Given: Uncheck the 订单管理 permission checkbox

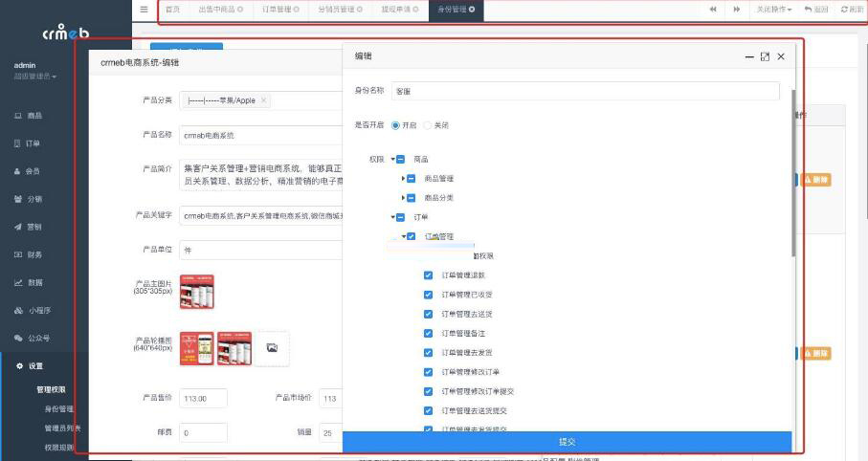Looking at the screenshot, I should (x=411, y=236).
